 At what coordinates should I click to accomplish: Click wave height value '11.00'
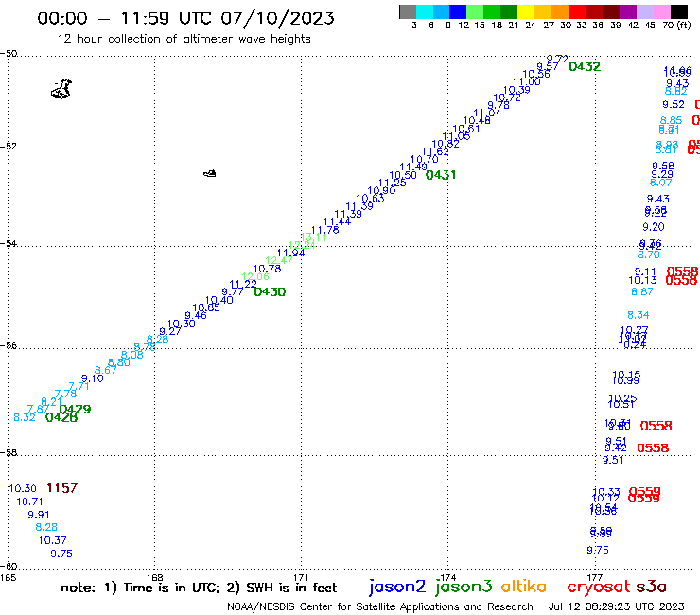coord(527,81)
